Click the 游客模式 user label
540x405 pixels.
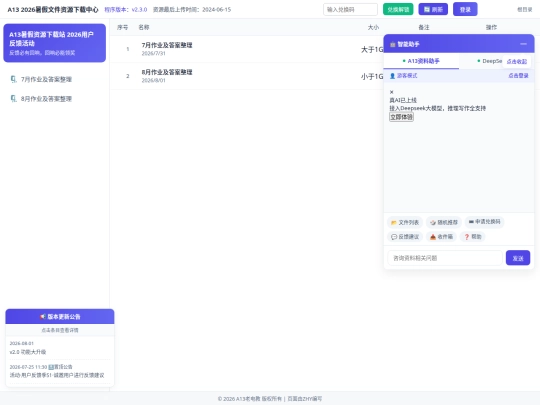click(404, 75)
